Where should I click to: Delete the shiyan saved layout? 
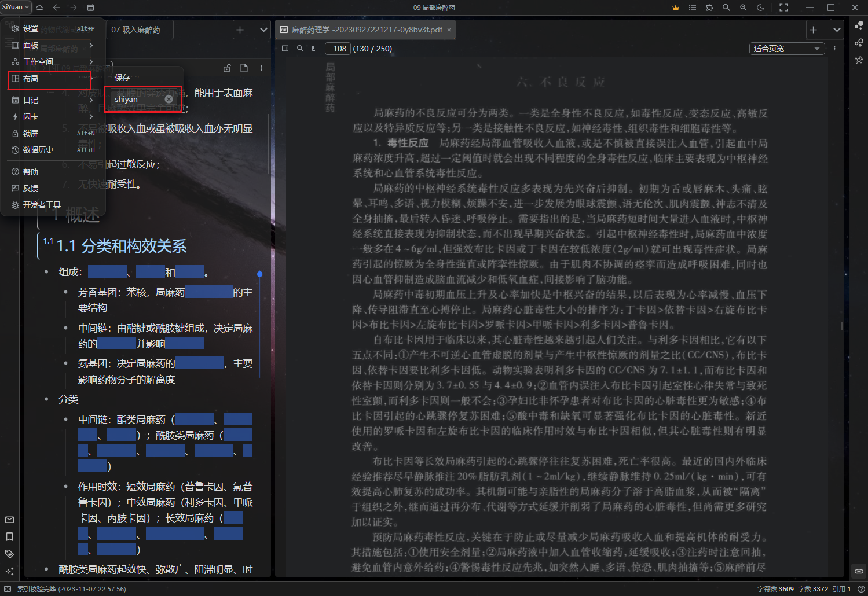coord(169,99)
